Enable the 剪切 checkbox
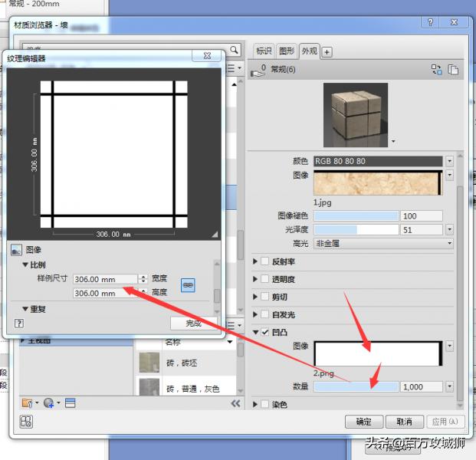476x460 pixels. [x=264, y=297]
